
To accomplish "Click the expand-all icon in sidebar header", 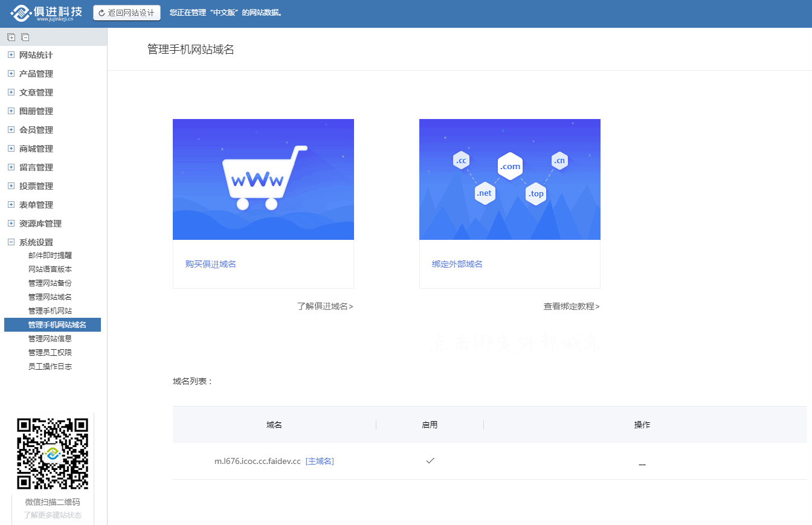I will click(x=11, y=37).
